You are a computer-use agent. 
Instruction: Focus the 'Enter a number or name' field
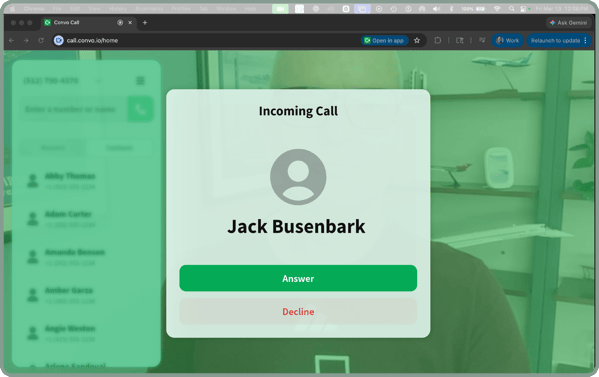point(73,110)
